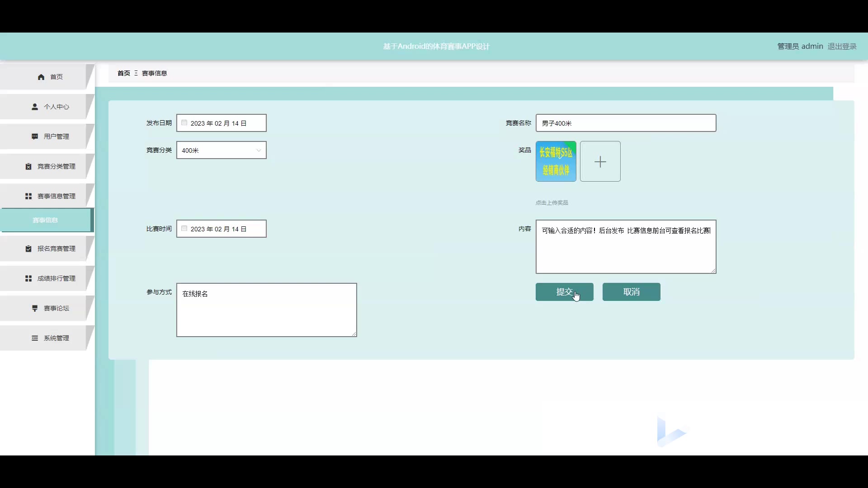Click the grid icon for 赛事信息管理

pyautogui.click(x=28, y=197)
